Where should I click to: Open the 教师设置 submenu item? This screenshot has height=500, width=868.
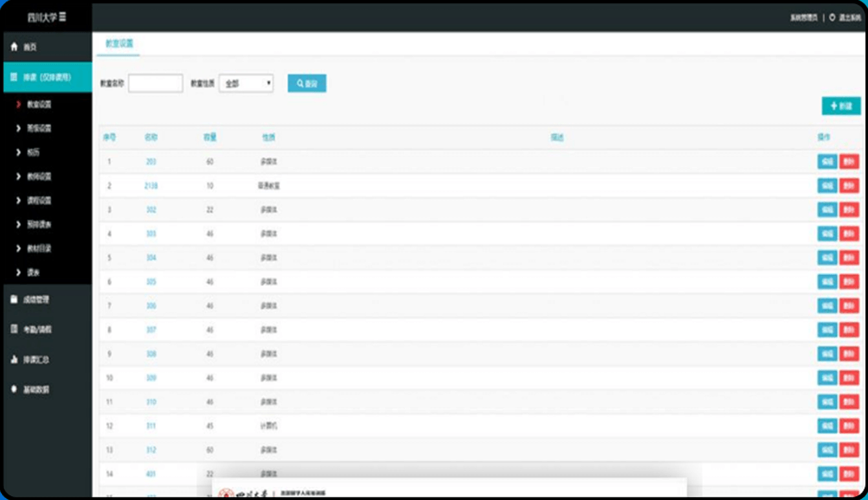pyautogui.click(x=39, y=177)
